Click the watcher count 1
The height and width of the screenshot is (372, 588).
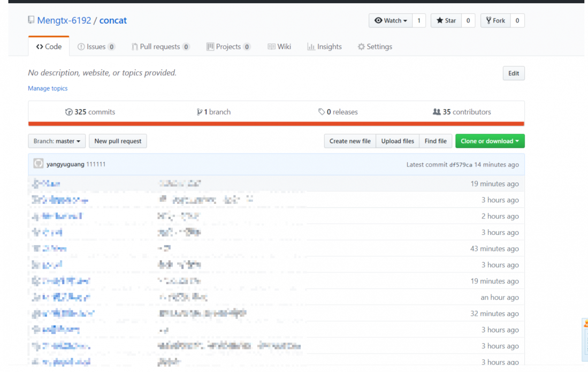point(419,21)
